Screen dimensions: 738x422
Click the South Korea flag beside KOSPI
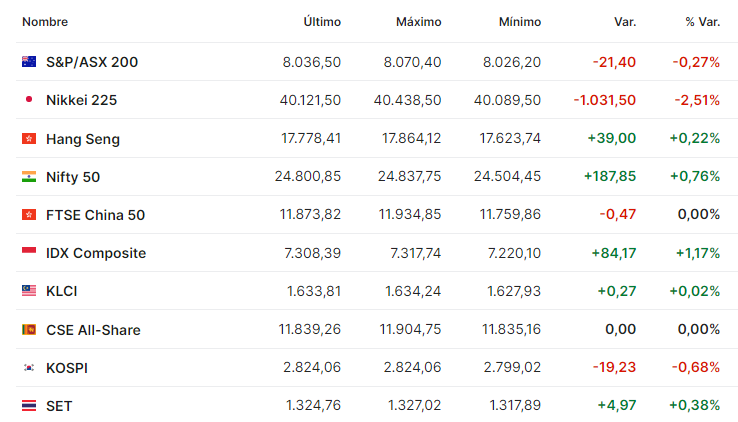[x=29, y=367]
